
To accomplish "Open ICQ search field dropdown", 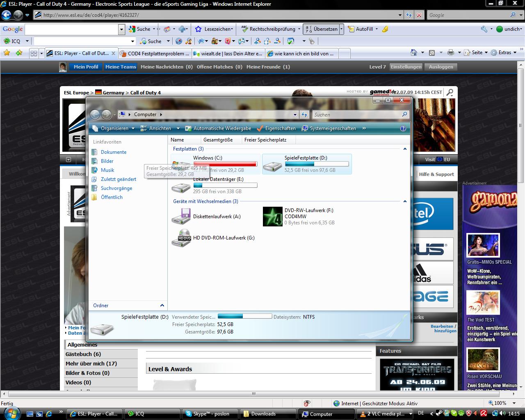I will [x=132, y=41].
